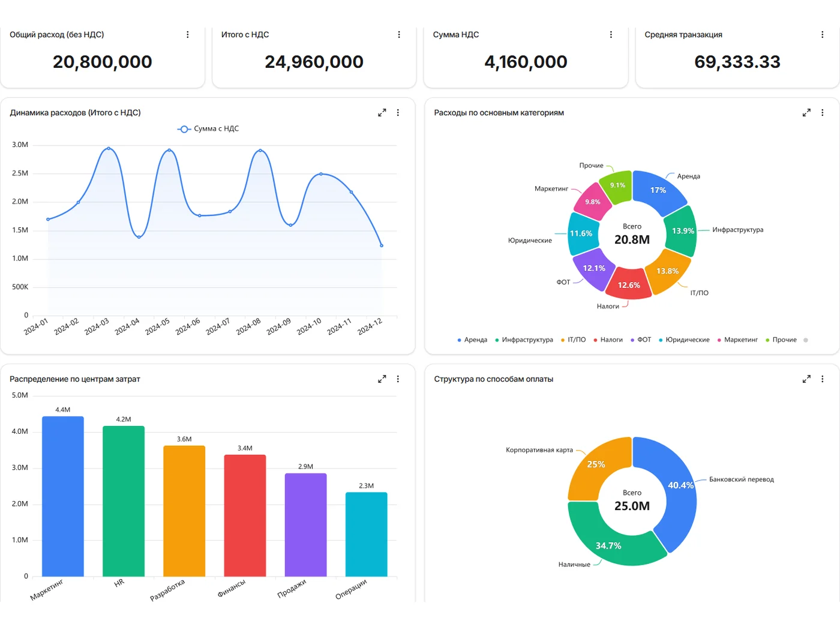Click the 4,160,000 VAT amount value
The height and width of the screenshot is (630, 840).
point(526,62)
